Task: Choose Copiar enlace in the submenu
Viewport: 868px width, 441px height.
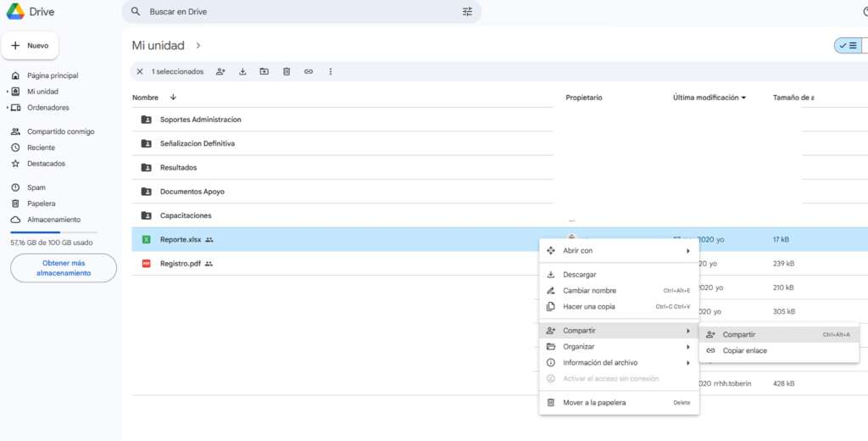Action: point(744,350)
